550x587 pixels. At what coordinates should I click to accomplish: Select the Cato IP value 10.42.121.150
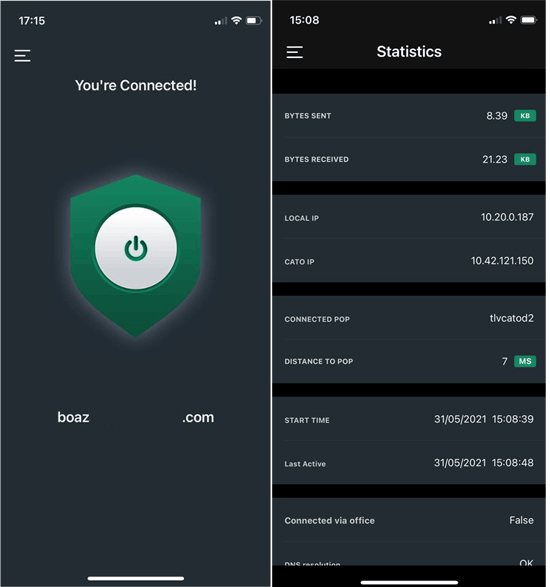tap(502, 261)
